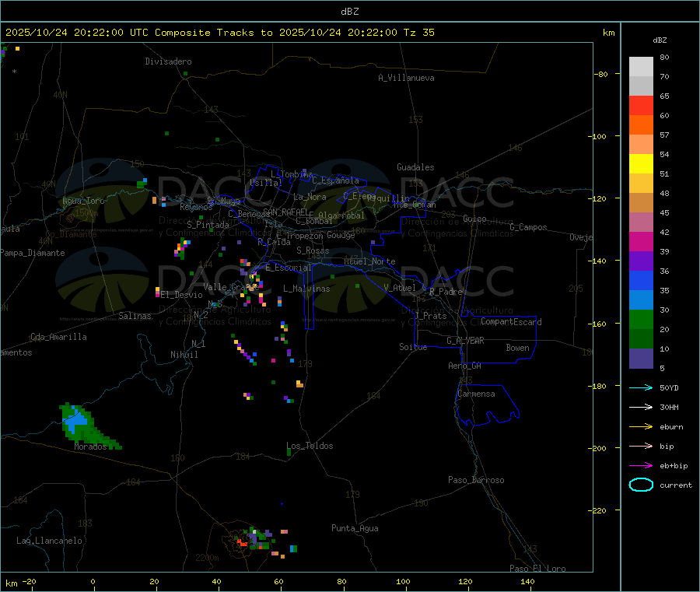Click the Guico map label
700x592 pixels.
coord(474,219)
